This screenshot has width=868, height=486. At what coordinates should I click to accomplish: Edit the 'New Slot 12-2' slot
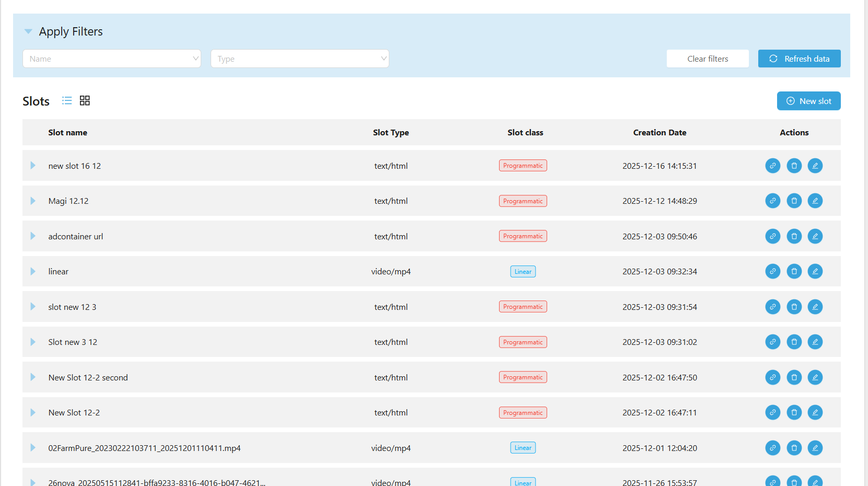click(x=815, y=413)
